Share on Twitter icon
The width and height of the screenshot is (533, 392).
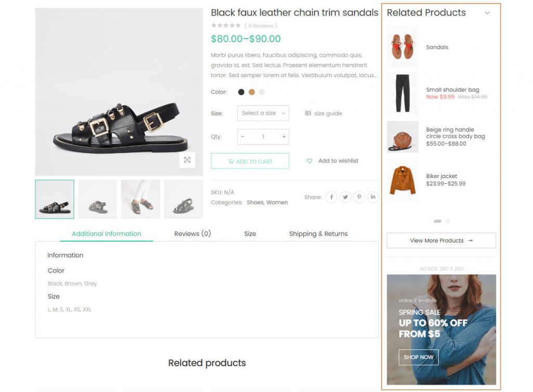pyautogui.click(x=345, y=197)
